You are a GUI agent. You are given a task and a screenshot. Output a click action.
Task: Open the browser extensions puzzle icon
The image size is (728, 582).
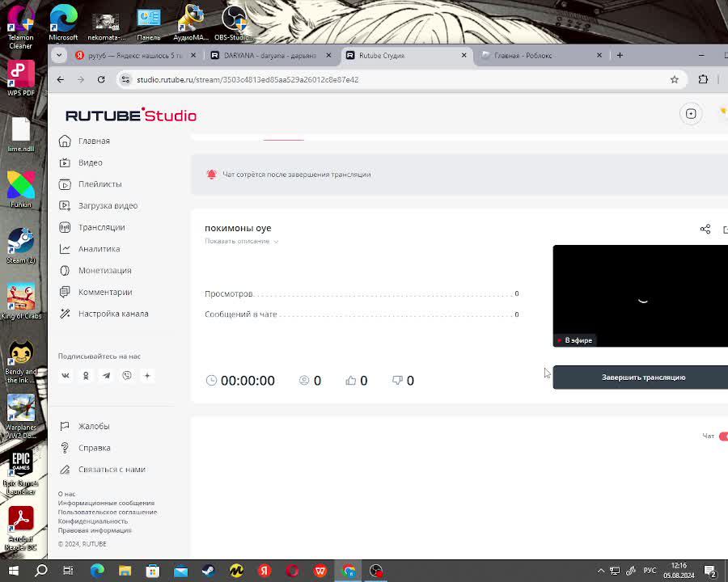(x=703, y=79)
